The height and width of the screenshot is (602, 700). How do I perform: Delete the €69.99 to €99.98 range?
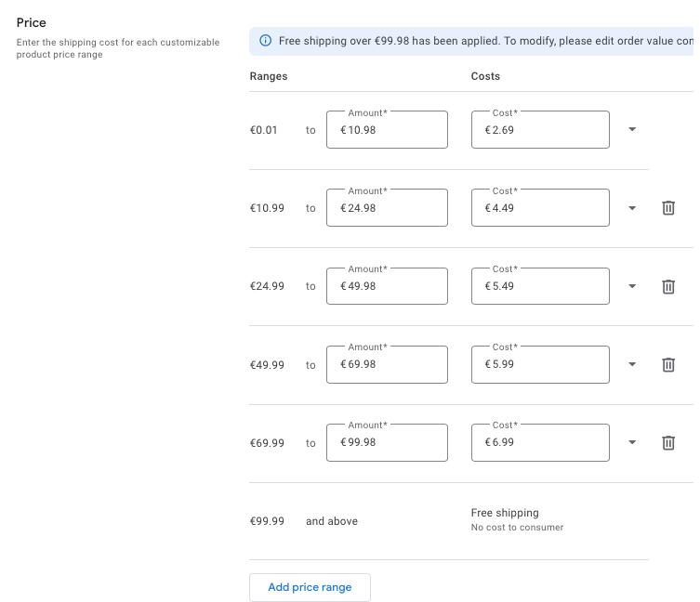click(x=667, y=442)
